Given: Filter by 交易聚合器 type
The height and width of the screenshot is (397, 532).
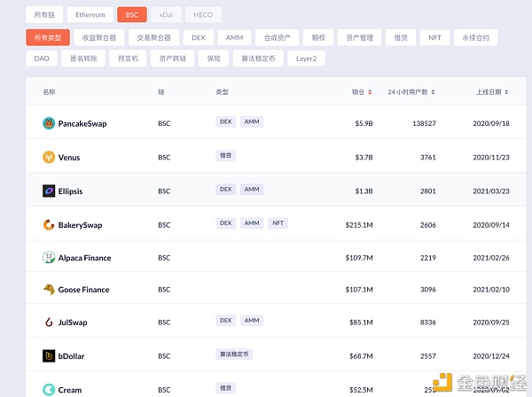Looking at the screenshot, I should click(153, 37).
